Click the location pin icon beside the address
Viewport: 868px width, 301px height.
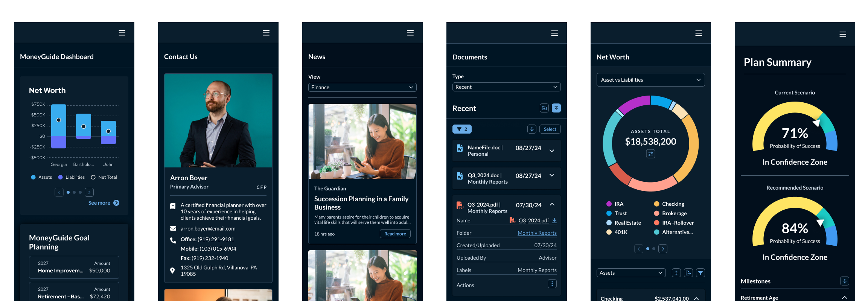click(x=172, y=271)
